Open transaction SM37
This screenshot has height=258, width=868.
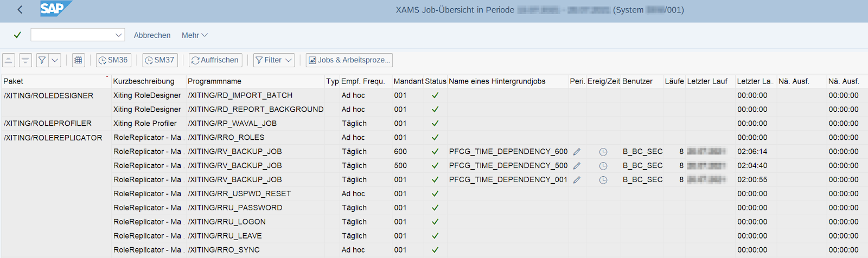click(x=160, y=60)
